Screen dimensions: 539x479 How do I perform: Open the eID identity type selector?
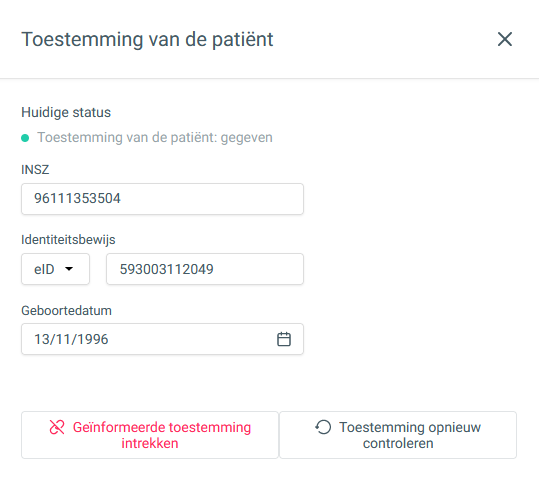point(55,269)
